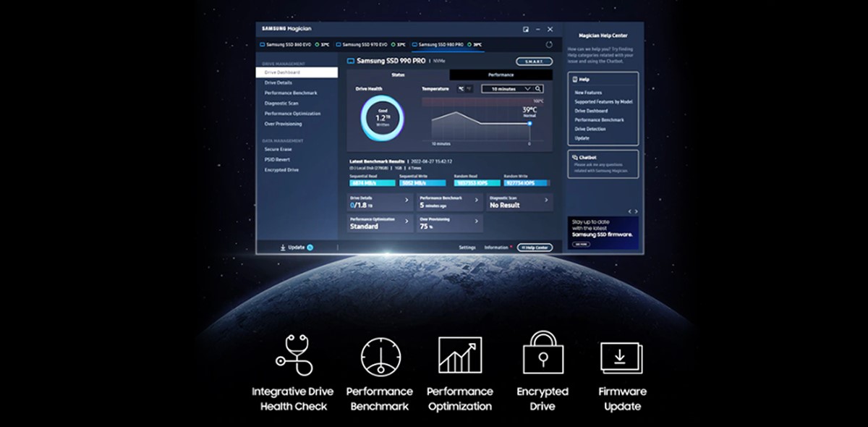
Task: Expand the Over Provisioning 75% card chevron
Action: 477,221
